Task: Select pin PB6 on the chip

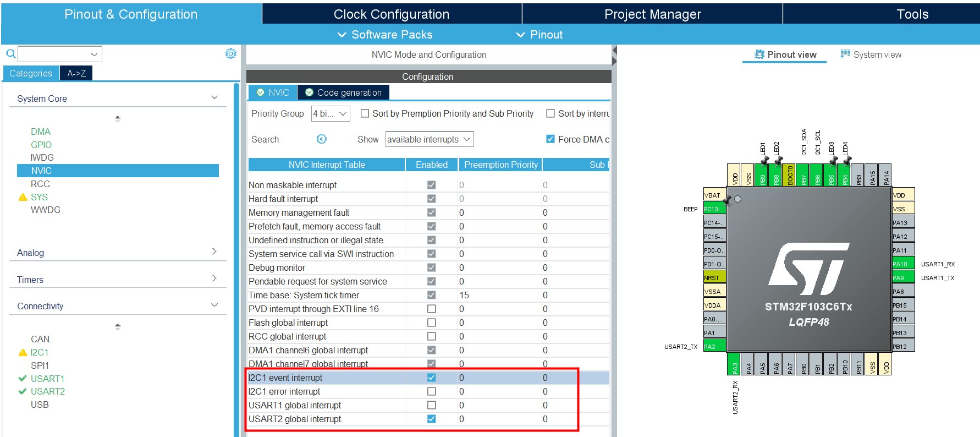Action: point(817,175)
